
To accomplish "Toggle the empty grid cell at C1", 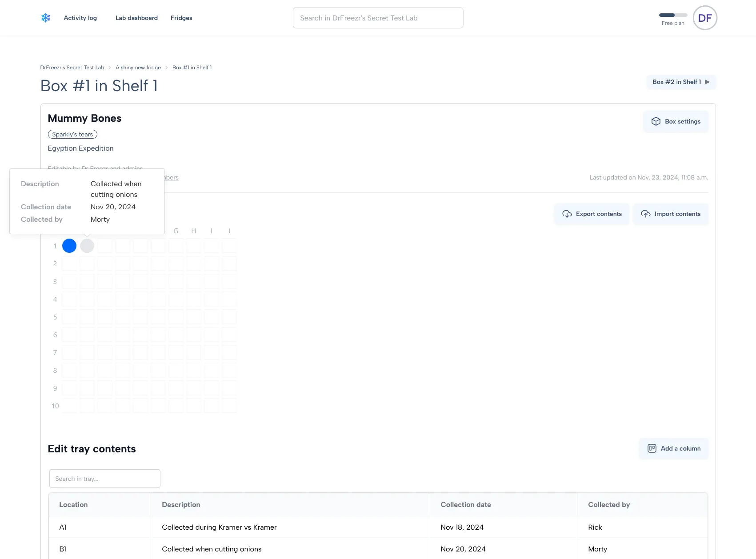I will point(105,245).
